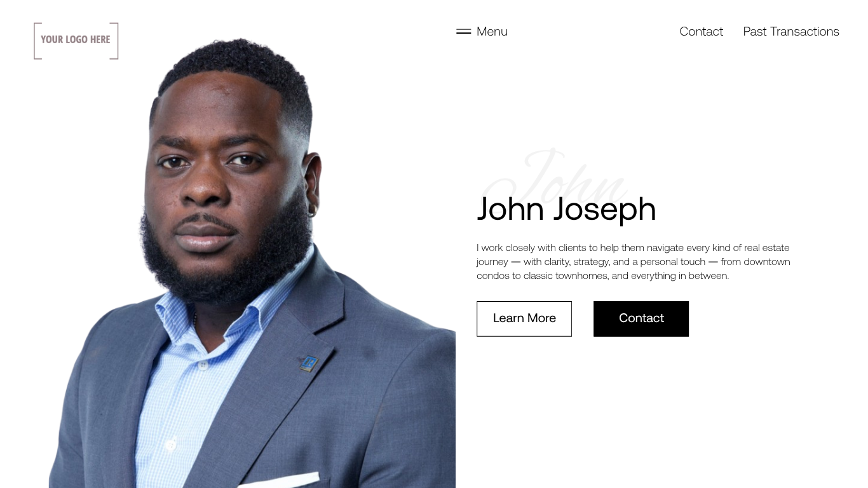
Task: Click the left bracket of the logo
Action: tap(37, 41)
